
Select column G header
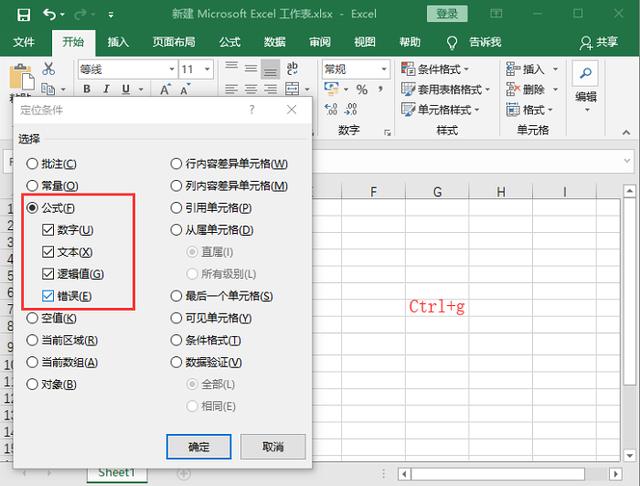click(437, 191)
